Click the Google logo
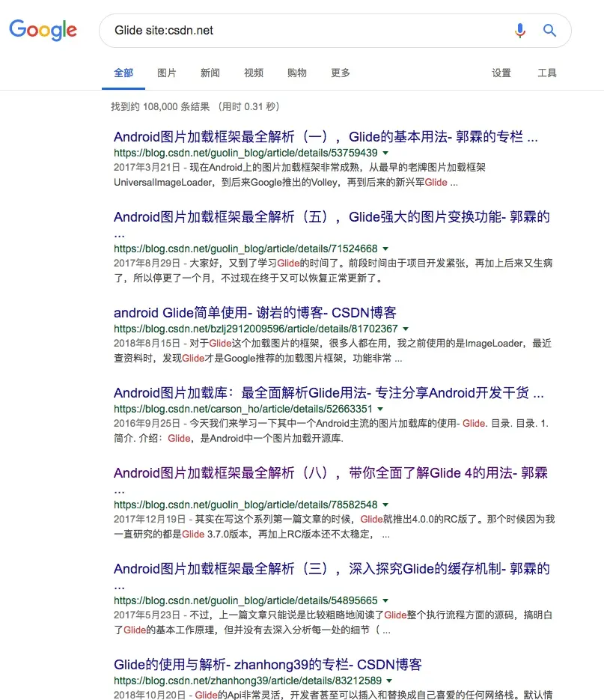Viewport: 604px width, 700px height. click(x=43, y=30)
